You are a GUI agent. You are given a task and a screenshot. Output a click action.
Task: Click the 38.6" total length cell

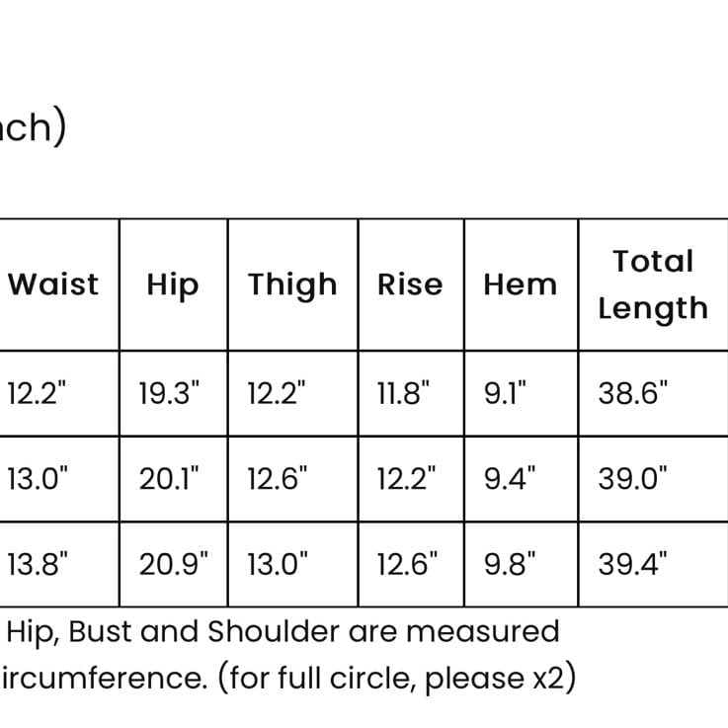(x=653, y=393)
